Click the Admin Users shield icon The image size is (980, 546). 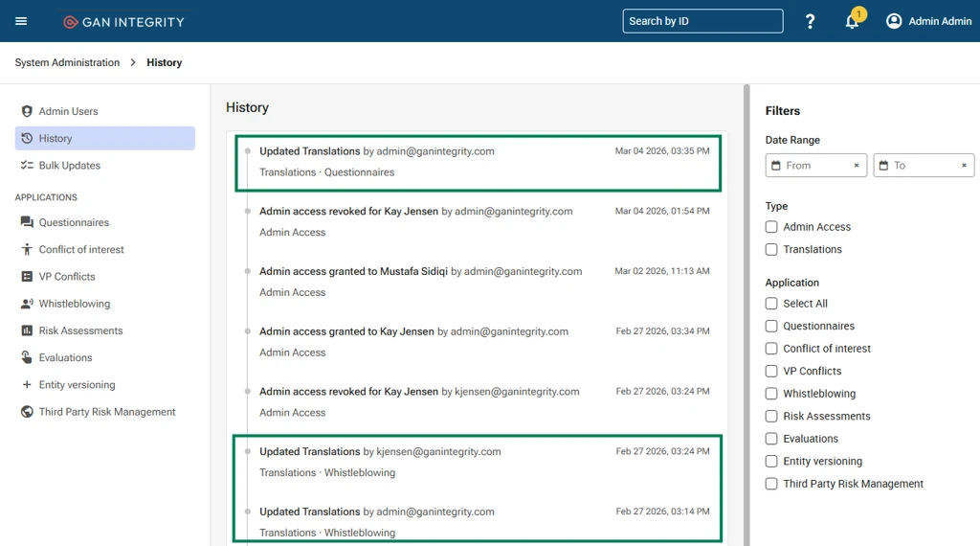27,111
